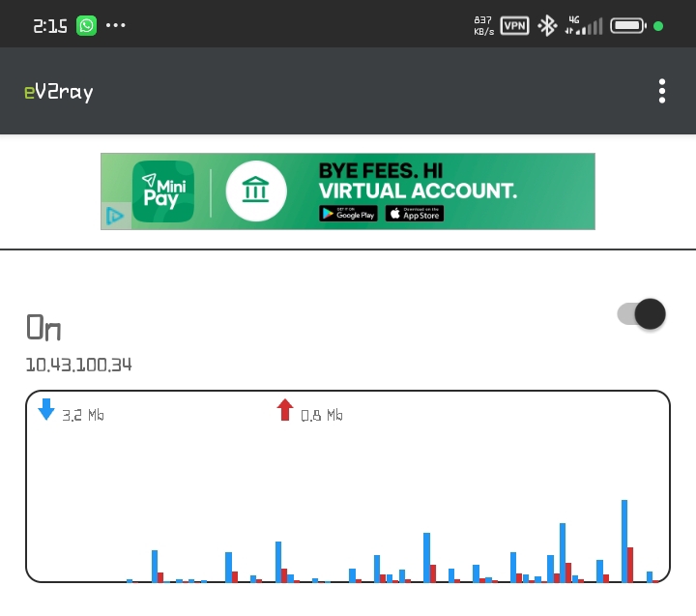Tap the "Bye Fees" ad headline text
The image size is (696, 616).
point(418,180)
